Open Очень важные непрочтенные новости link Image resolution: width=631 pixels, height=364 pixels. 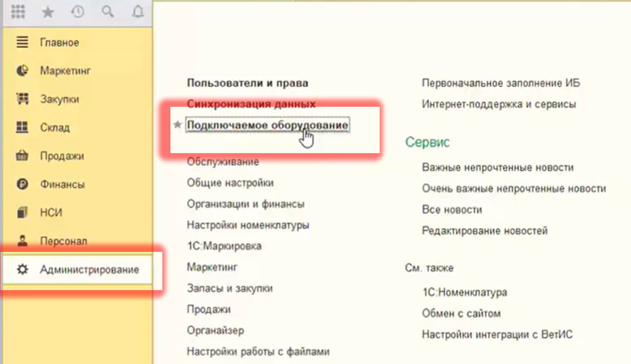[514, 188]
